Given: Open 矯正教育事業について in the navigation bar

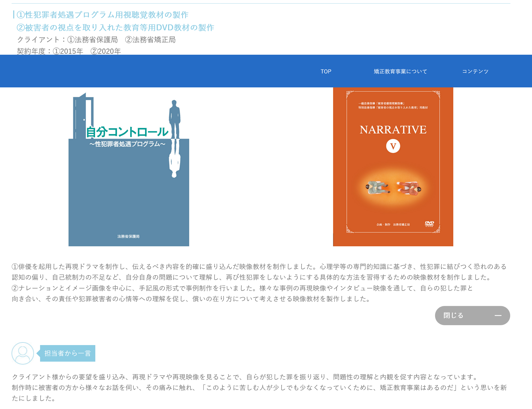Looking at the screenshot, I should 400,71.
